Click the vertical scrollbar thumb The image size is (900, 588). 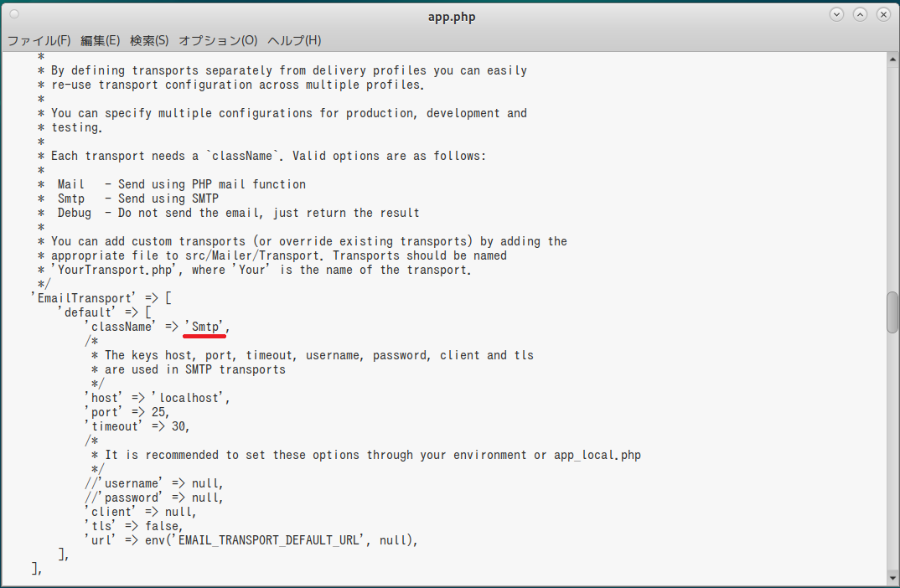point(892,312)
